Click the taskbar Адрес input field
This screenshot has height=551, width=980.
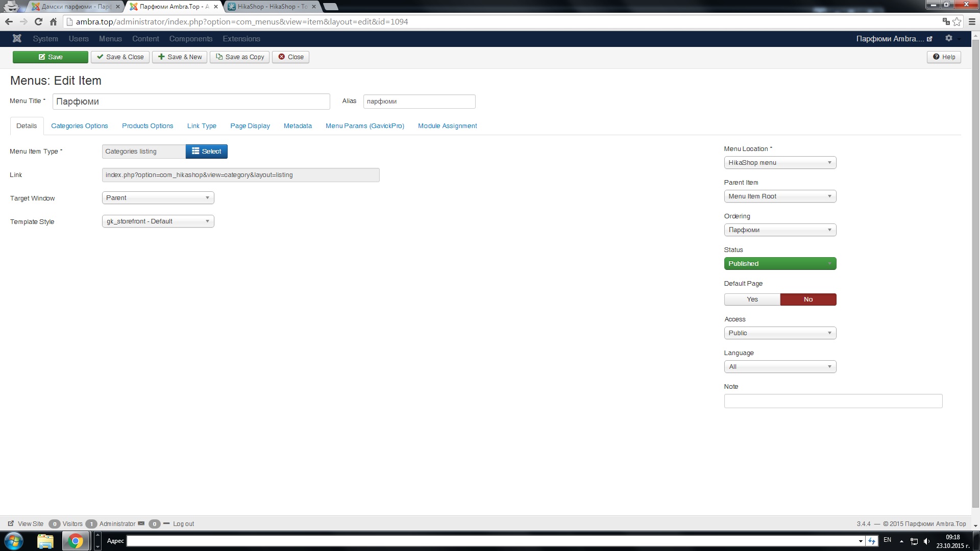click(x=492, y=541)
